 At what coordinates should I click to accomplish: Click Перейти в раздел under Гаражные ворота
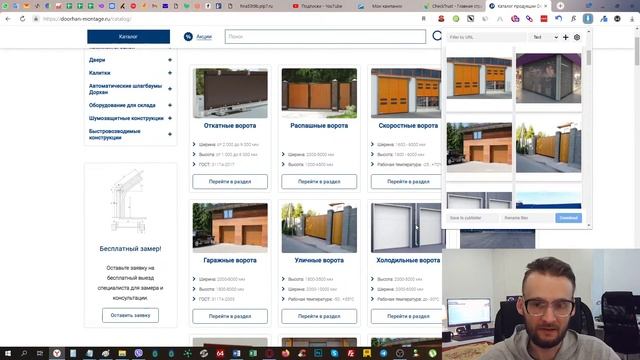[x=230, y=316]
